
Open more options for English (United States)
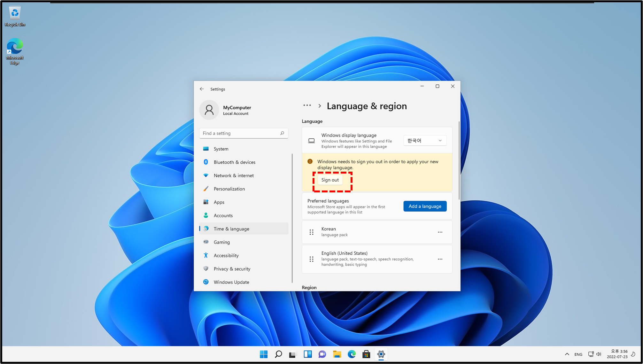coord(440,259)
